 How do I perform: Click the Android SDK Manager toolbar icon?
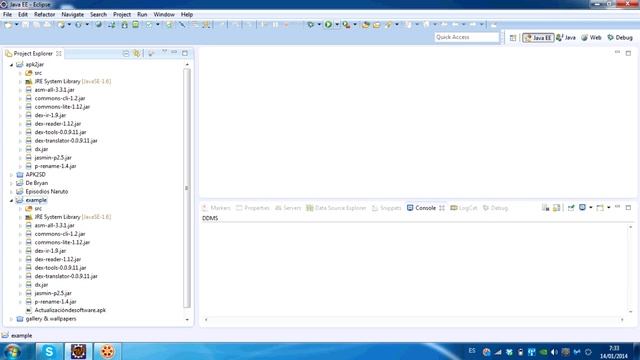click(x=124, y=25)
